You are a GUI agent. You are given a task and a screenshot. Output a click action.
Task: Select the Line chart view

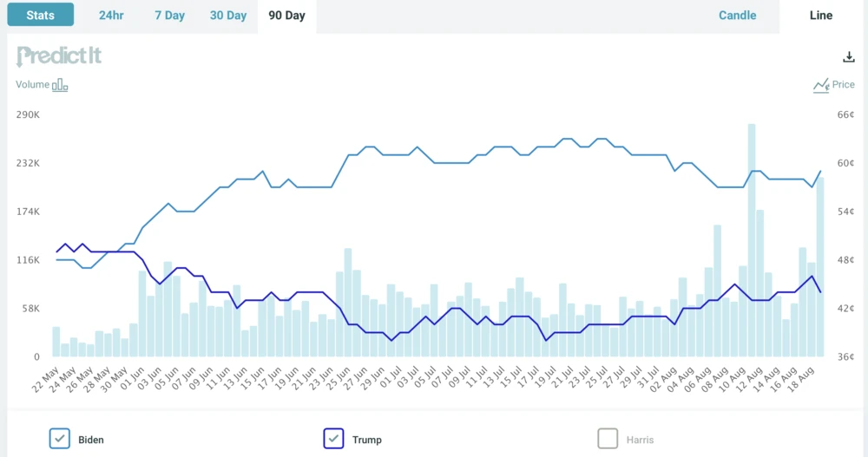click(x=820, y=16)
